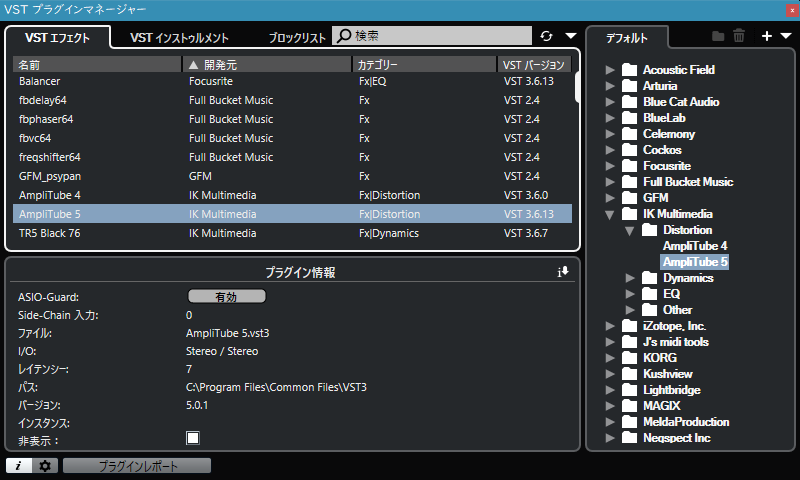Sort by the 名前 column header

coord(97,65)
